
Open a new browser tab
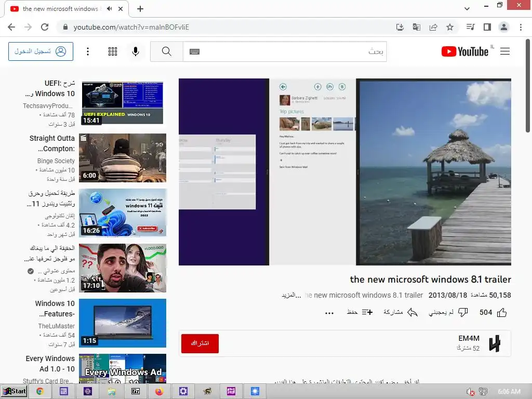pos(140,9)
